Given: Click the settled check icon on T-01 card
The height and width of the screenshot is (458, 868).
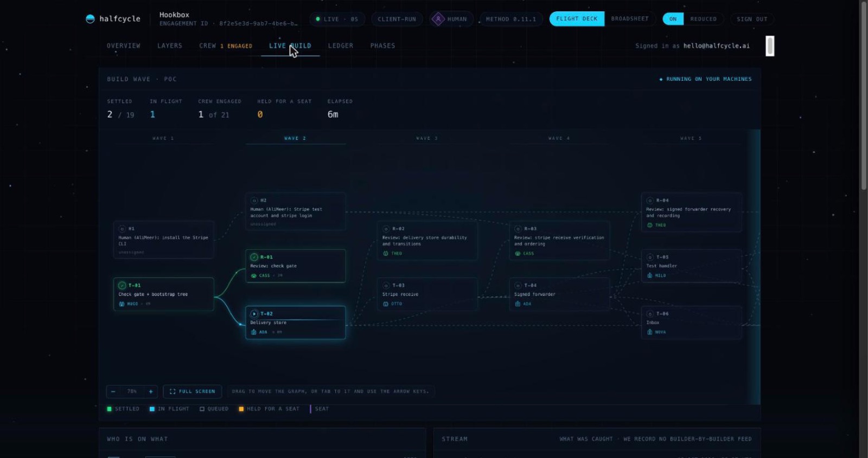Looking at the screenshot, I should (122, 285).
